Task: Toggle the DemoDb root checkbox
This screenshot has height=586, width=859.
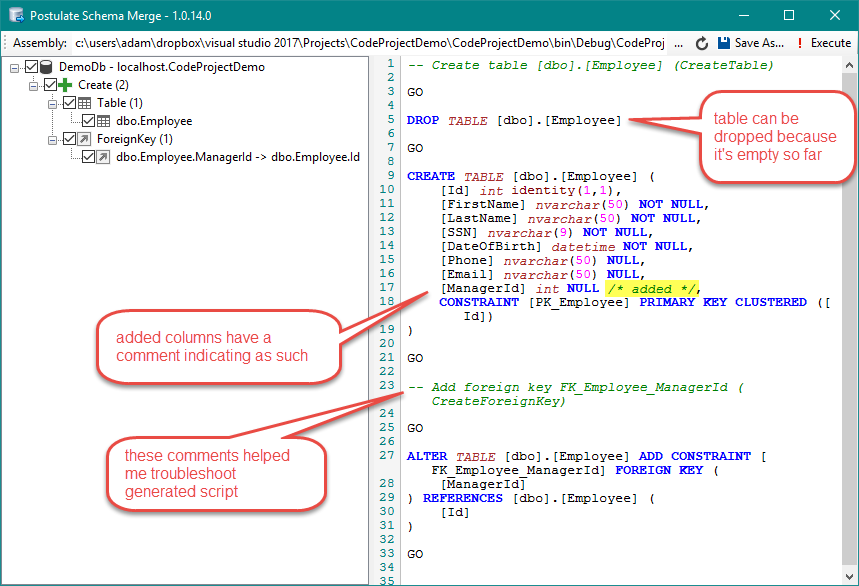Action: [x=31, y=67]
